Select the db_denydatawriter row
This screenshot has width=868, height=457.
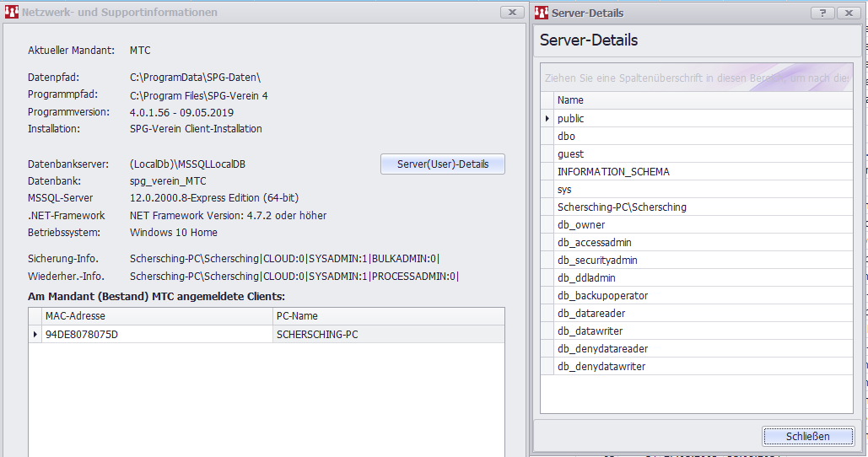pos(703,367)
